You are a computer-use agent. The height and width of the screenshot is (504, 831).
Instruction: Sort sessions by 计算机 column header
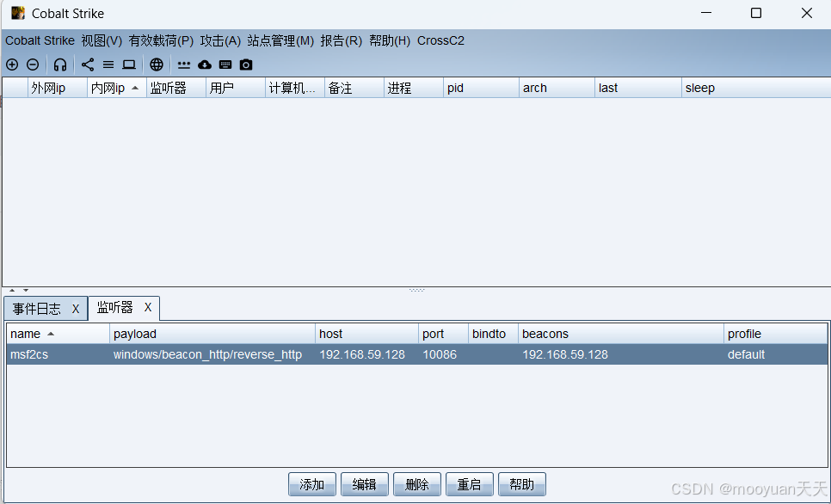[295, 88]
